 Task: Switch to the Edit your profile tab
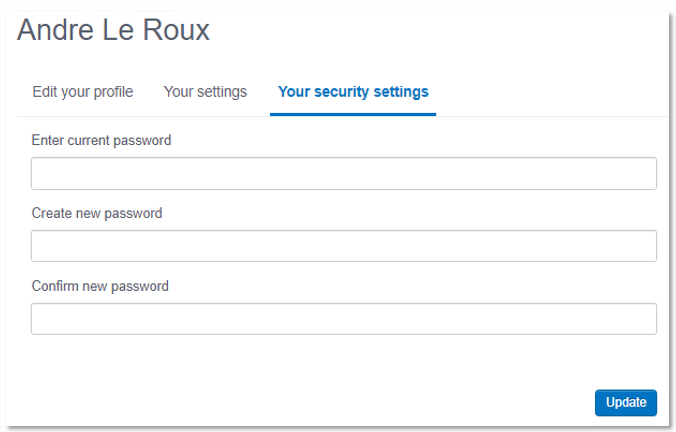click(83, 92)
